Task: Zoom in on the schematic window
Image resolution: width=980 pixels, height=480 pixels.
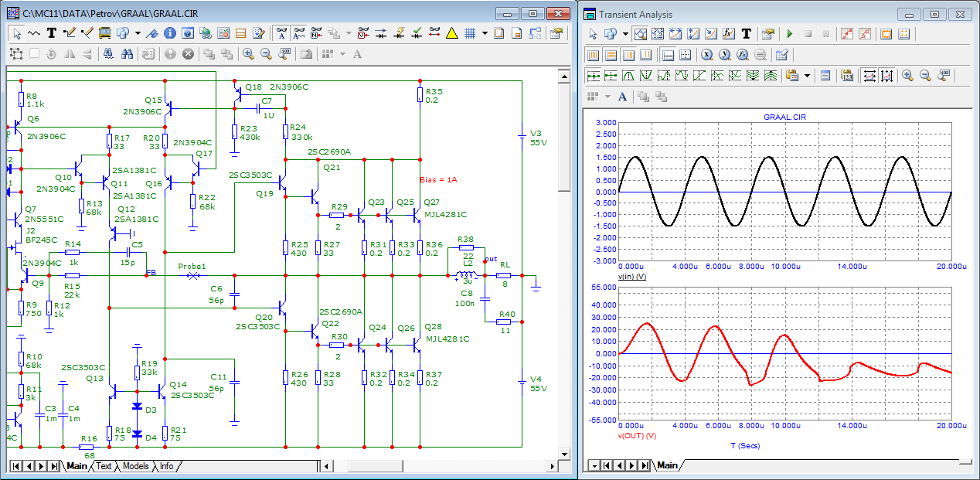Action: [248, 54]
